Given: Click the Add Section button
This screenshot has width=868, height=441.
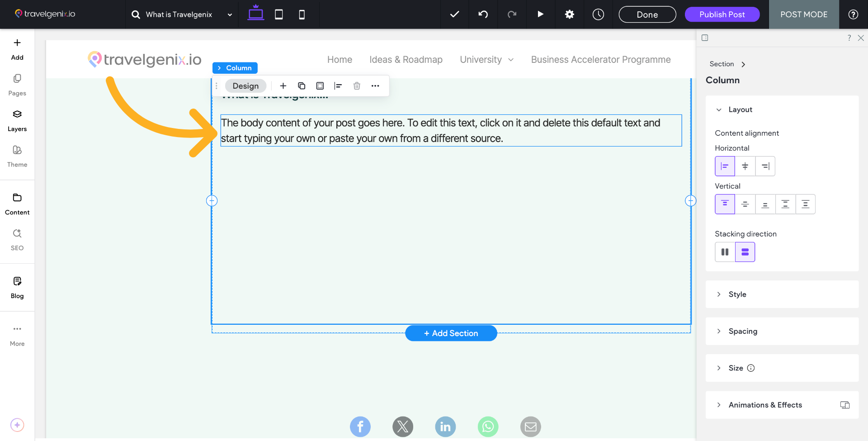Looking at the screenshot, I should point(451,333).
